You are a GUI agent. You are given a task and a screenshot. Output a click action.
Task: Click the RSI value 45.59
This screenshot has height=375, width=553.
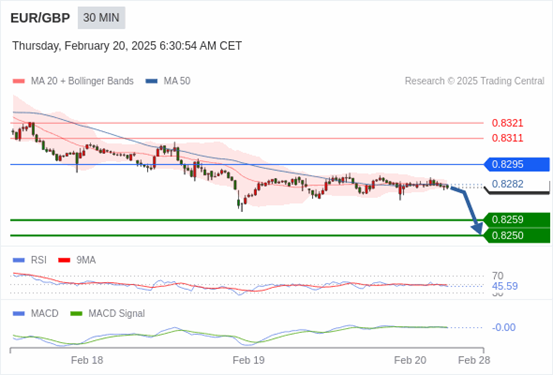(x=505, y=286)
